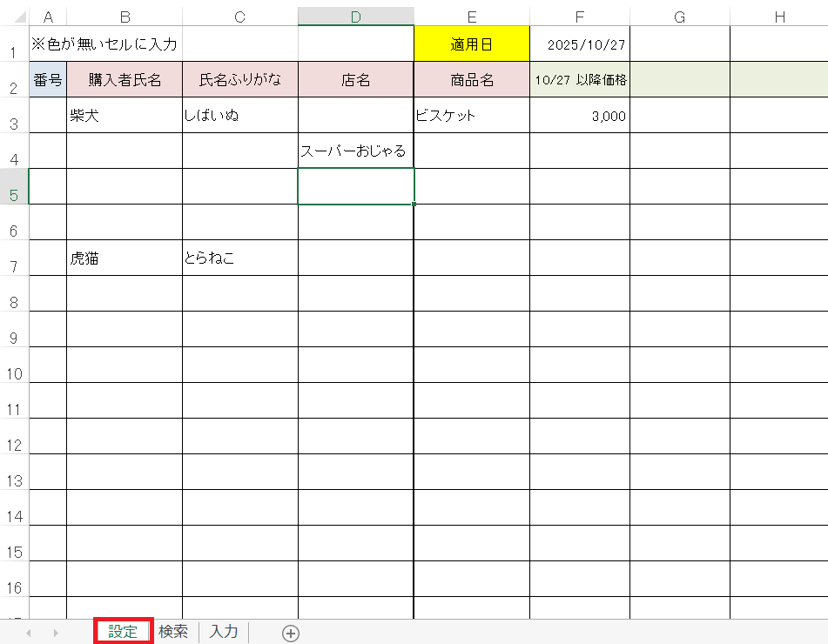Screen dimensions: 828x644
Task: Select the スーパーおじゃる cell
Action: tap(355, 151)
